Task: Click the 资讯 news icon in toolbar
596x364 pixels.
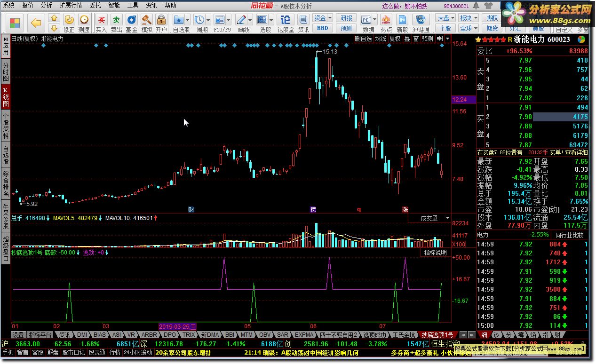Action: point(303,23)
